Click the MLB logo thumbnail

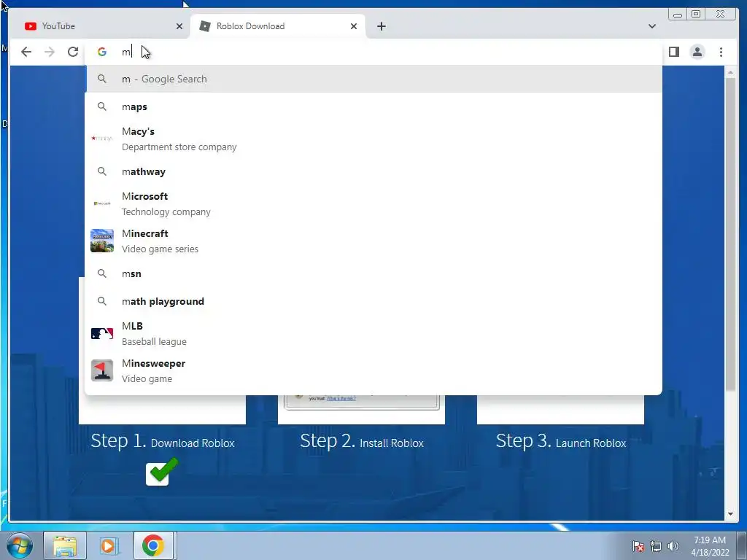[x=102, y=333]
